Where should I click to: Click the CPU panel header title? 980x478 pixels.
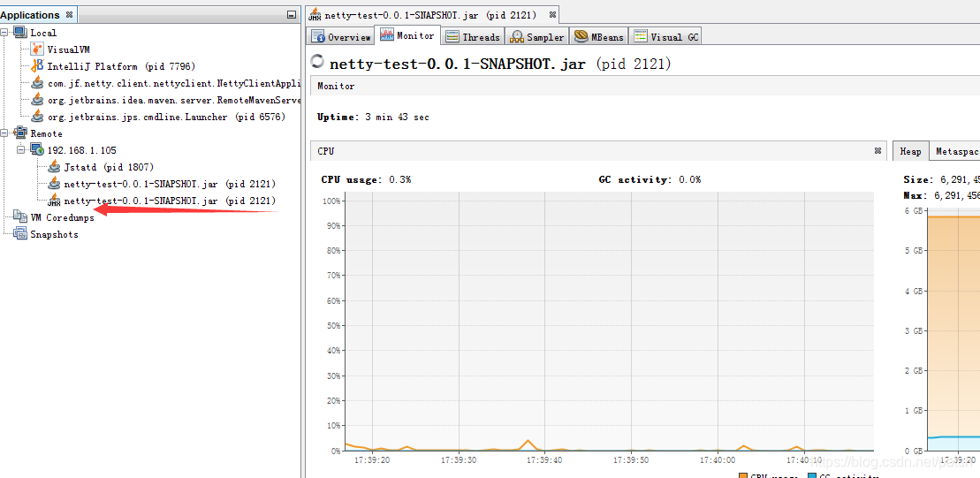325,150
